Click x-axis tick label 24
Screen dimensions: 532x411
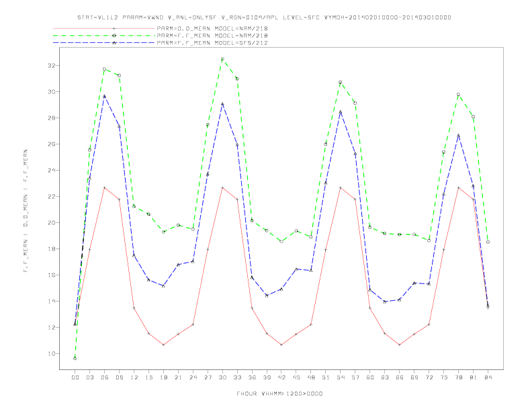(x=193, y=377)
